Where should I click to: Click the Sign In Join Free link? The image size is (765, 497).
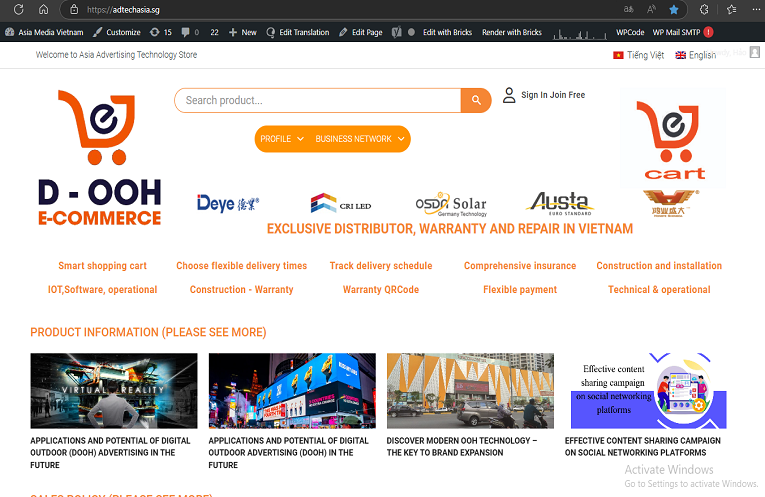553,95
